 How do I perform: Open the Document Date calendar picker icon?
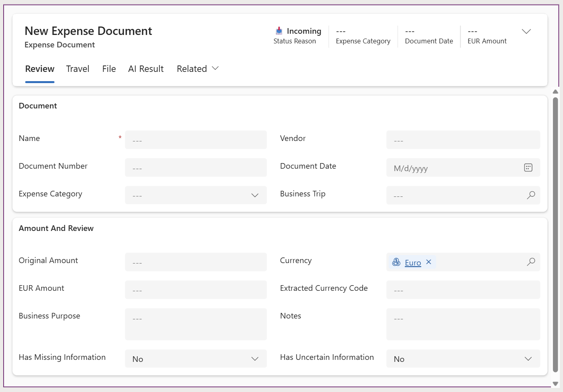528,168
